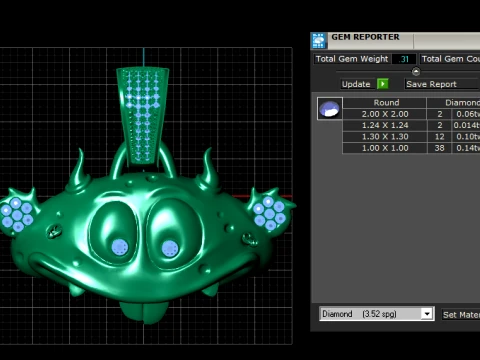The image size is (480, 360).
Task: Click the right eye gem on the model
Action: (x=170, y=249)
